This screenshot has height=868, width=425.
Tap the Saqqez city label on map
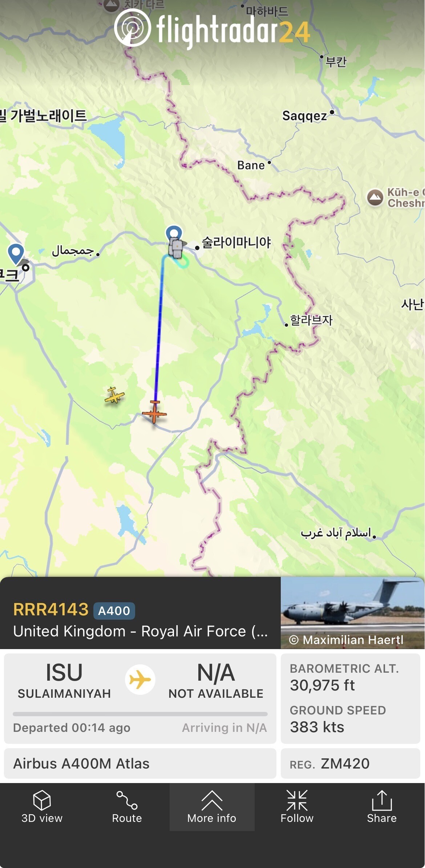(x=304, y=116)
